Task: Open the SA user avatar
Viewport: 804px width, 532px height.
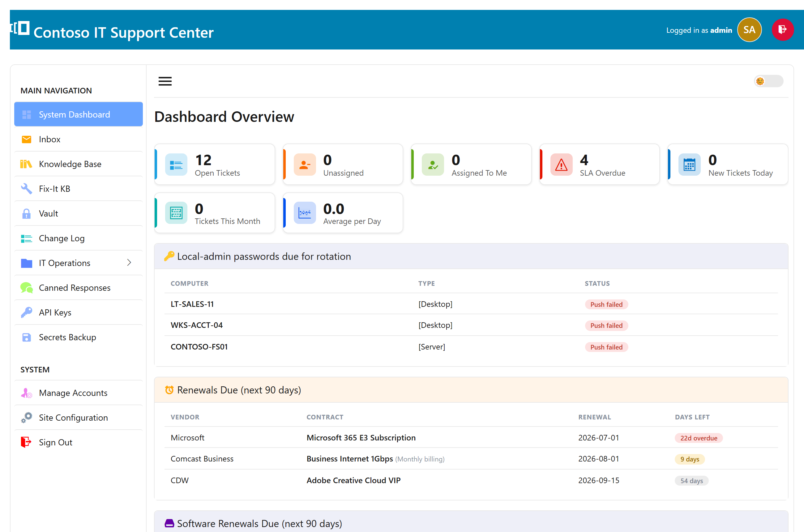Action: click(749, 30)
